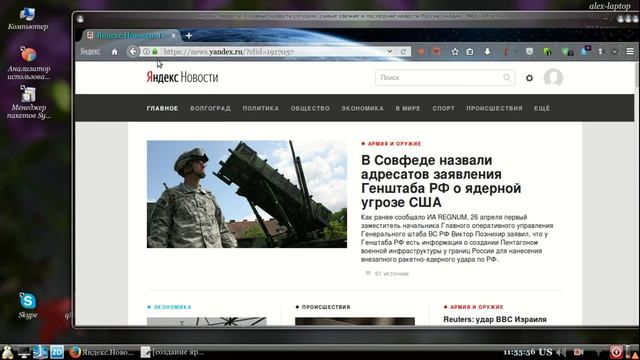Open the Яндекс Новости logo link
Screen dimensions: 640x360
[x=182, y=77]
